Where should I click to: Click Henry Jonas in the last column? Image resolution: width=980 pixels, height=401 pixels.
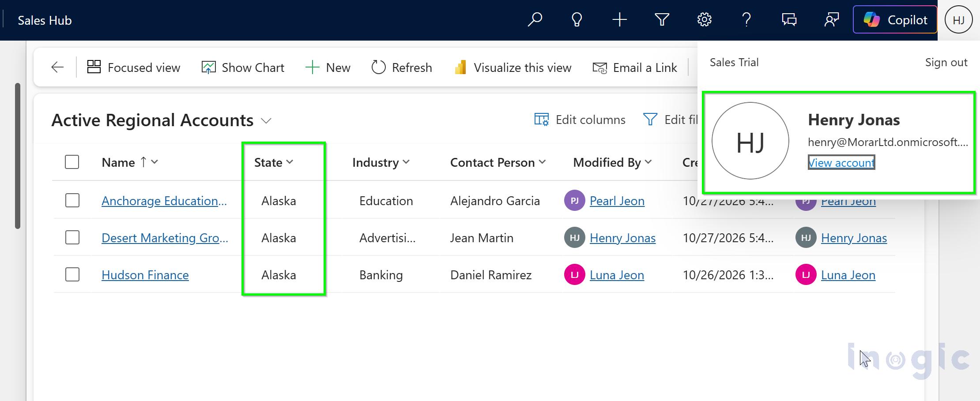(854, 238)
